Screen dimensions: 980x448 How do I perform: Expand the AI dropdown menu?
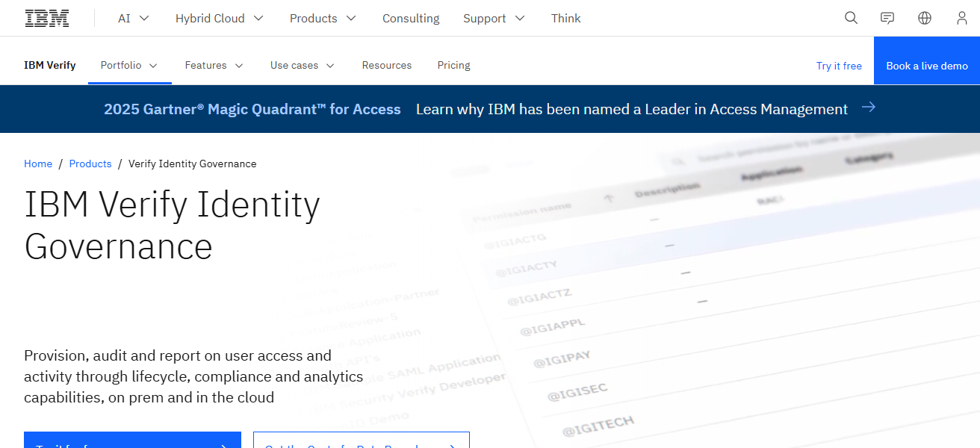point(133,18)
